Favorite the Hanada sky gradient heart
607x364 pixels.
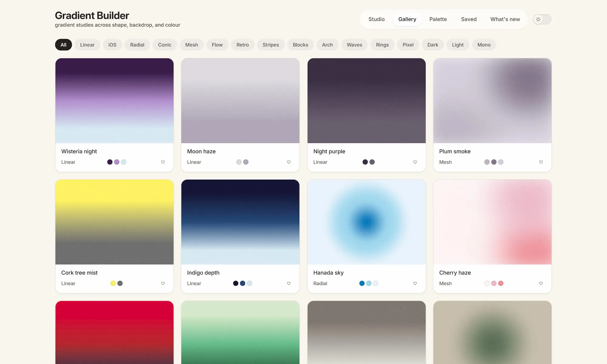(415, 283)
